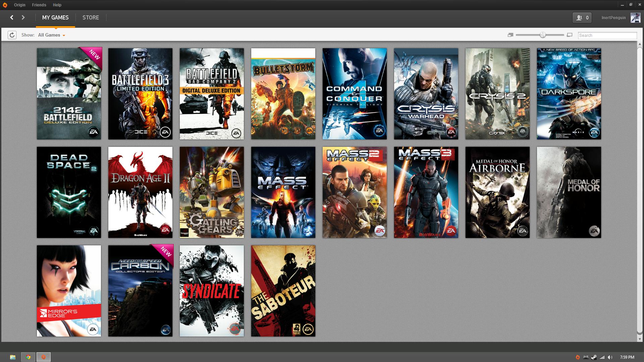644x362 pixels.
Task: Open the Origin menu
Action: coord(20,5)
